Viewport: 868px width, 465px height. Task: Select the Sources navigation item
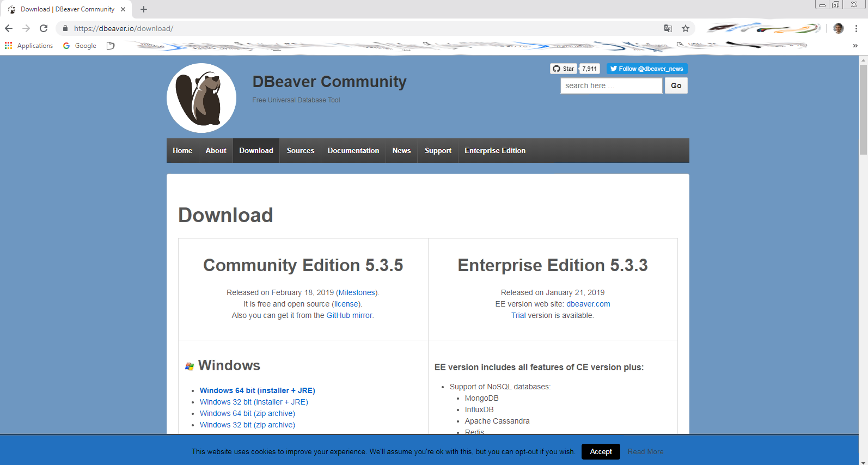tap(301, 151)
